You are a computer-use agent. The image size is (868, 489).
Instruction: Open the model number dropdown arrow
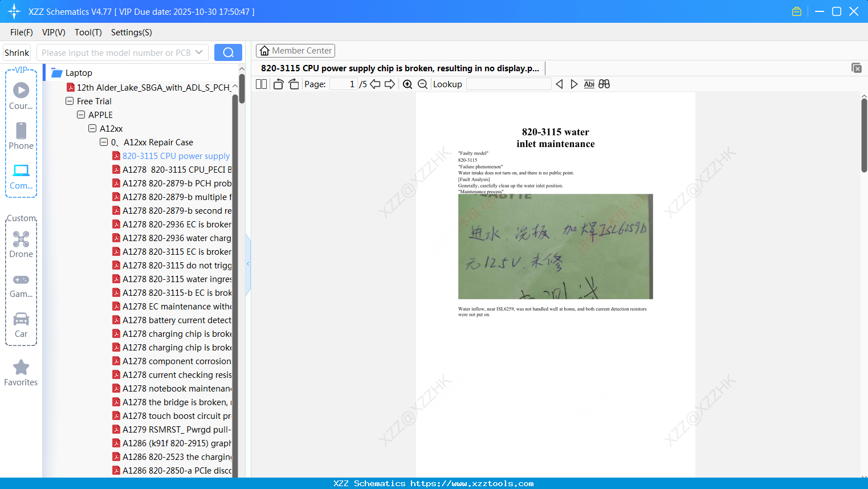(199, 52)
